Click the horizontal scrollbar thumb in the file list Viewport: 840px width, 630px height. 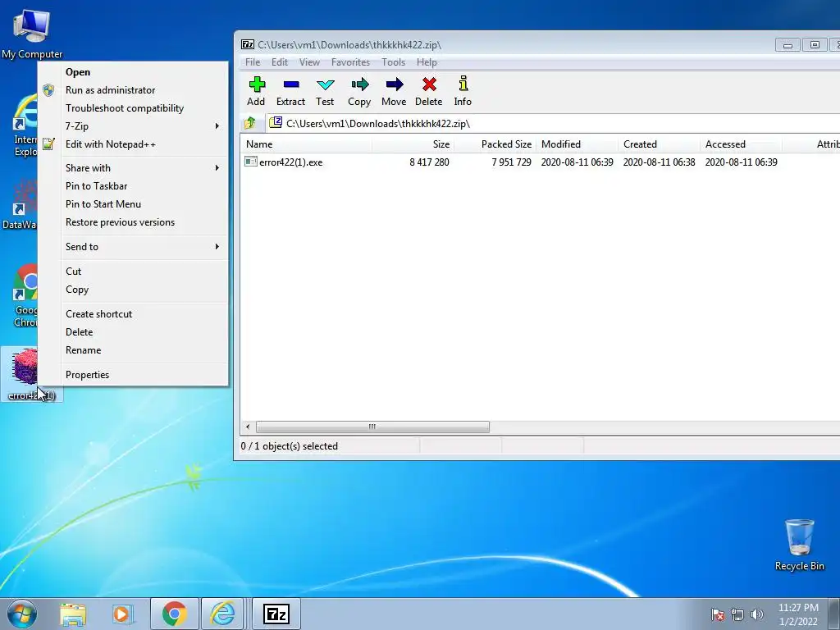[373, 427]
